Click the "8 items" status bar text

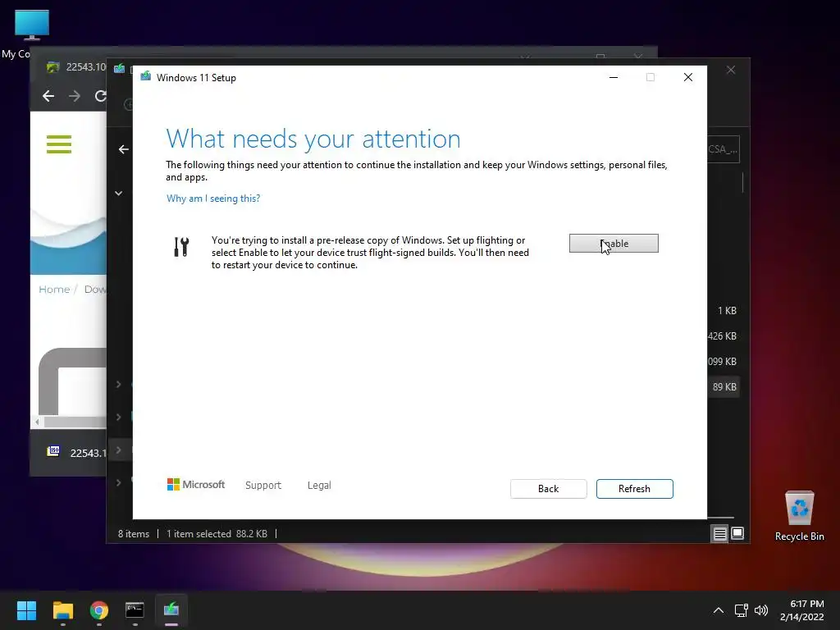(x=134, y=533)
